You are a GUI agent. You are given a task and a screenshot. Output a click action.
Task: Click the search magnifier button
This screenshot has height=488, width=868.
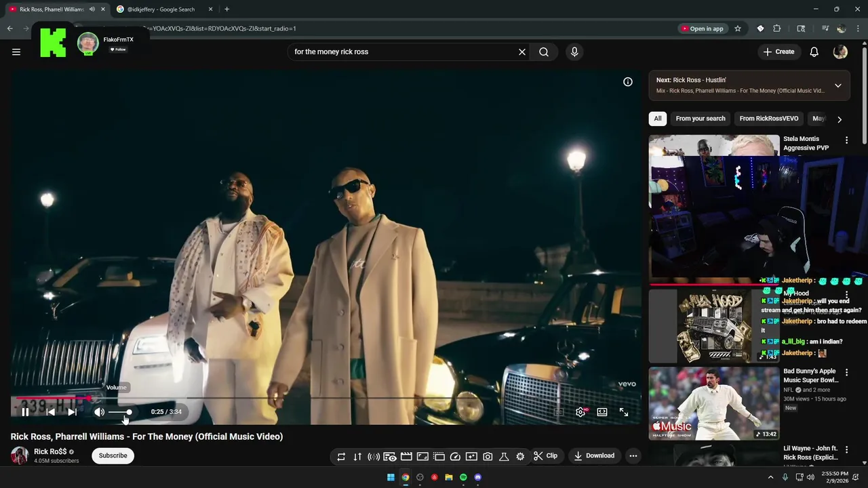coord(544,52)
